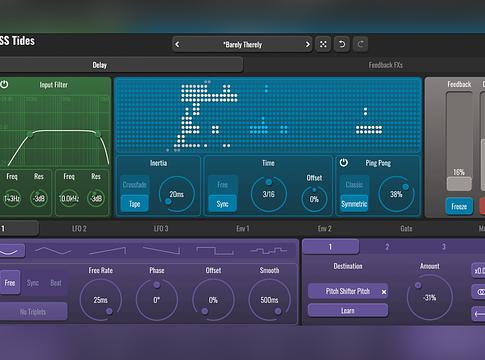Click the Ping Pong 38% knob
485x360 pixels.
pyautogui.click(x=396, y=194)
